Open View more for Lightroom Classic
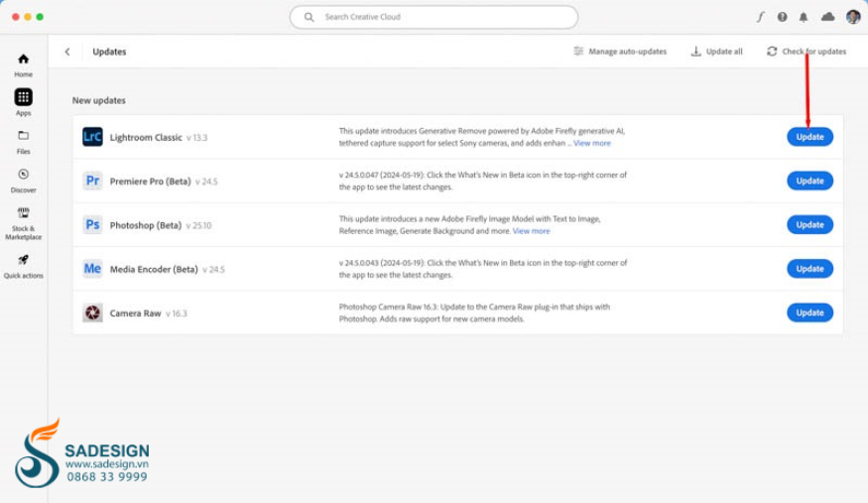This screenshot has height=503, width=868. [592, 143]
